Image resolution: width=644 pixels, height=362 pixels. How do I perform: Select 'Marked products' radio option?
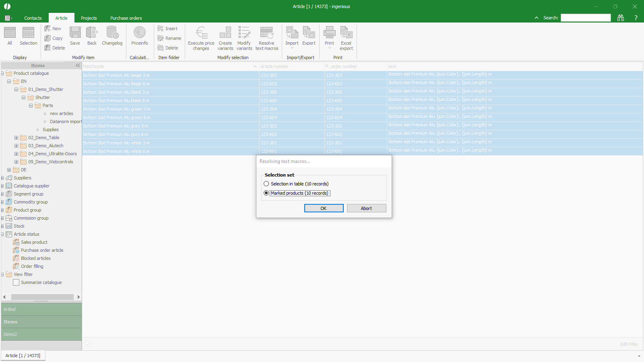266,193
